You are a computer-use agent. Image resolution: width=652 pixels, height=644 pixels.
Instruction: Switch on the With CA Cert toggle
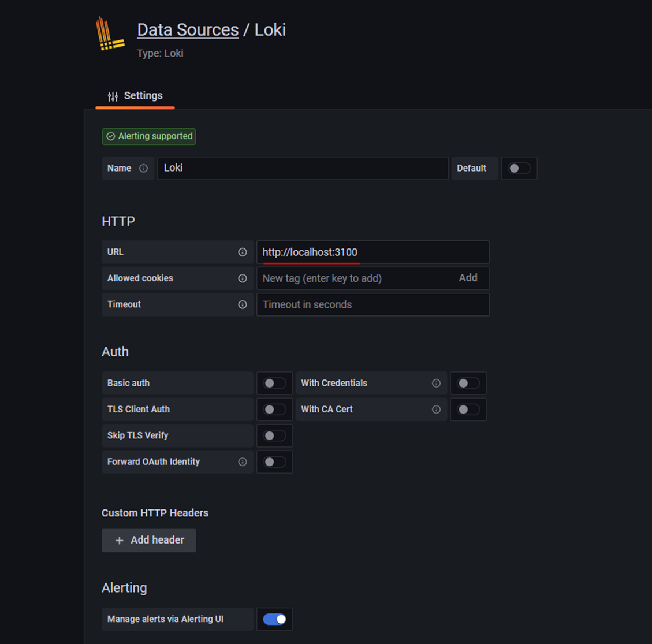click(x=468, y=410)
